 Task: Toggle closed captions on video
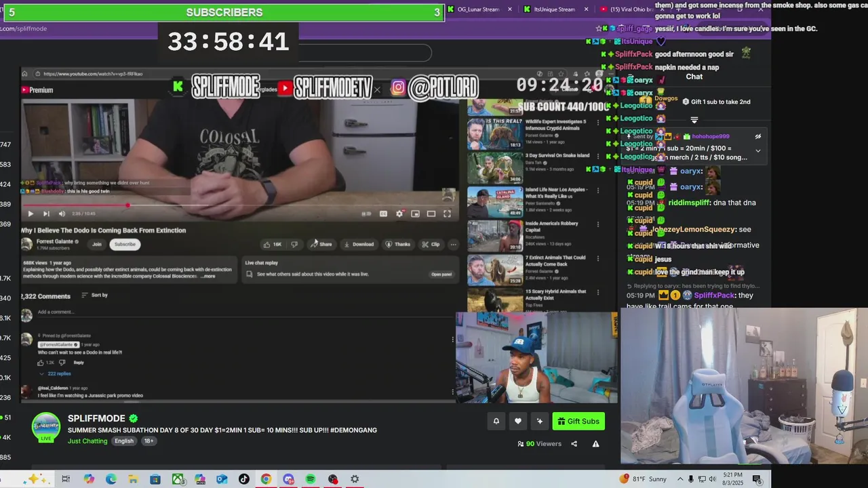383,213
